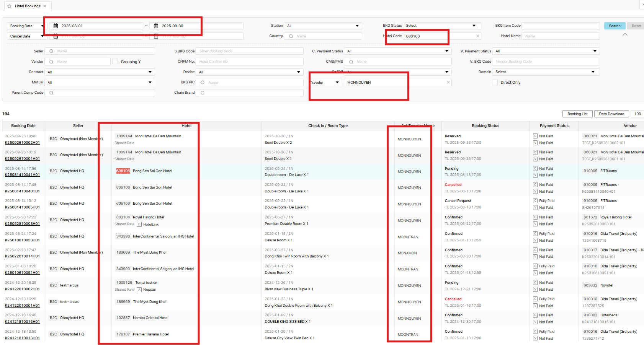The width and height of the screenshot is (644, 345).
Task: Switch to the Hotel Bookings tab
Action: [28, 6]
